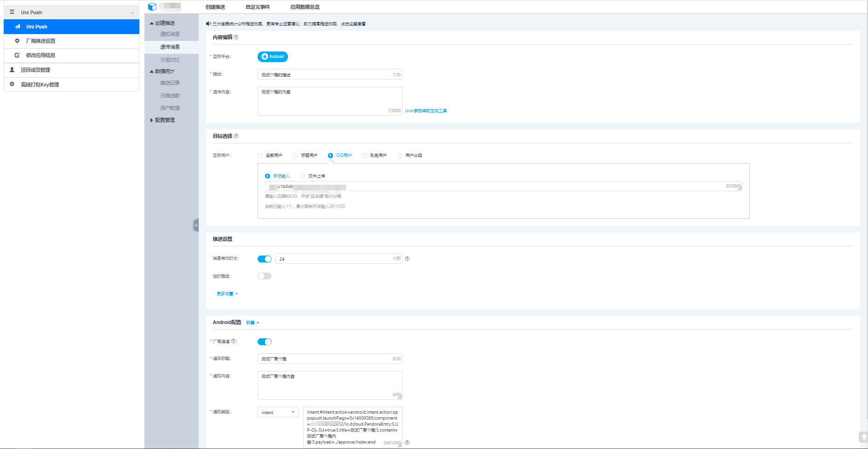This screenshot has width=868, height=449.
Task: Select 通知消息 in the side menu
Action: coord(170,34)
